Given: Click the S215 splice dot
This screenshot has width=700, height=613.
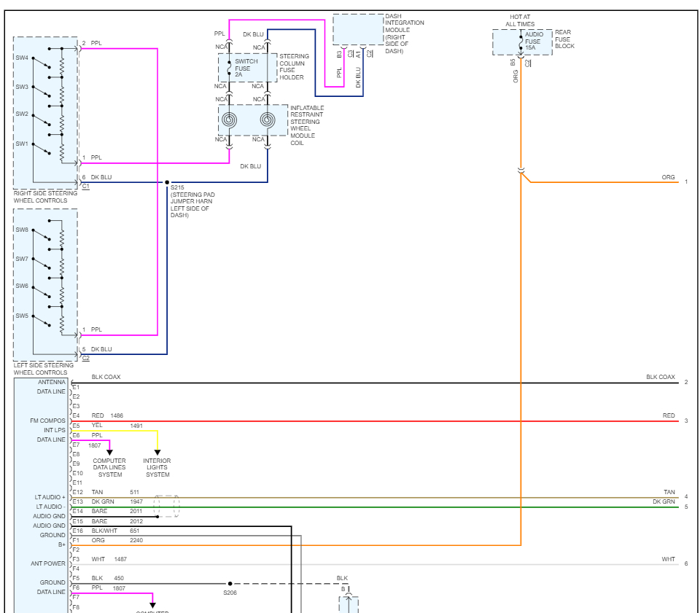Looking at the screenshot, I should 167,182.
